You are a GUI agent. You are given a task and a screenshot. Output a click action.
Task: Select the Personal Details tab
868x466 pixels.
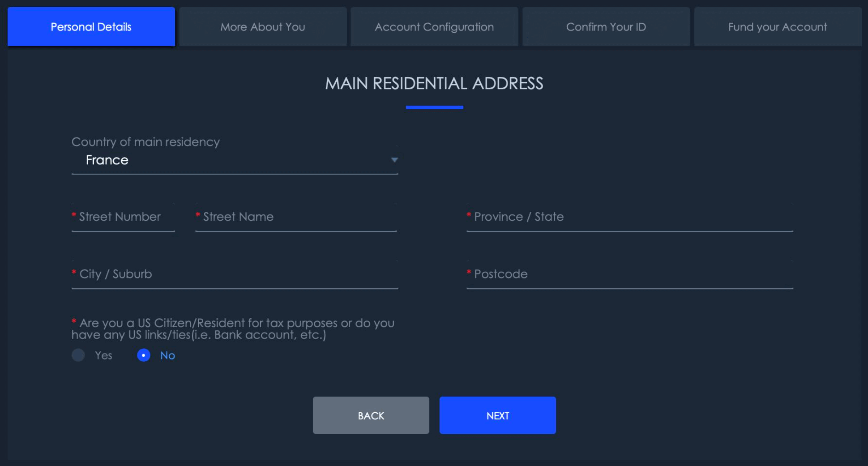tap(90, 26)
